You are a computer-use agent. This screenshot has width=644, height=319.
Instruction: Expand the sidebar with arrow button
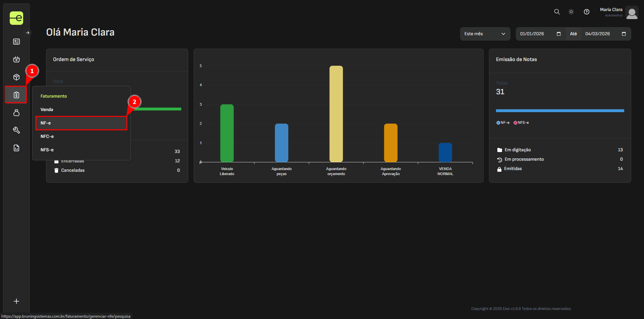pos(28,33)
